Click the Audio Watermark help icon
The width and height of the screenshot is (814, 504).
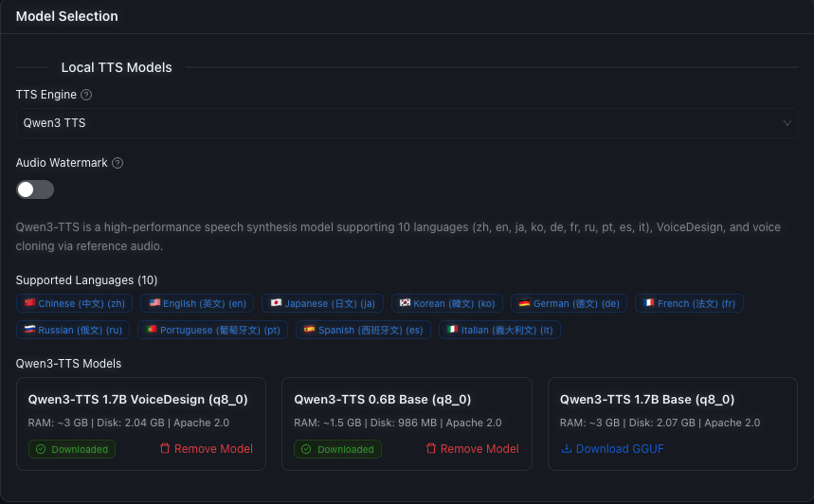118,163
